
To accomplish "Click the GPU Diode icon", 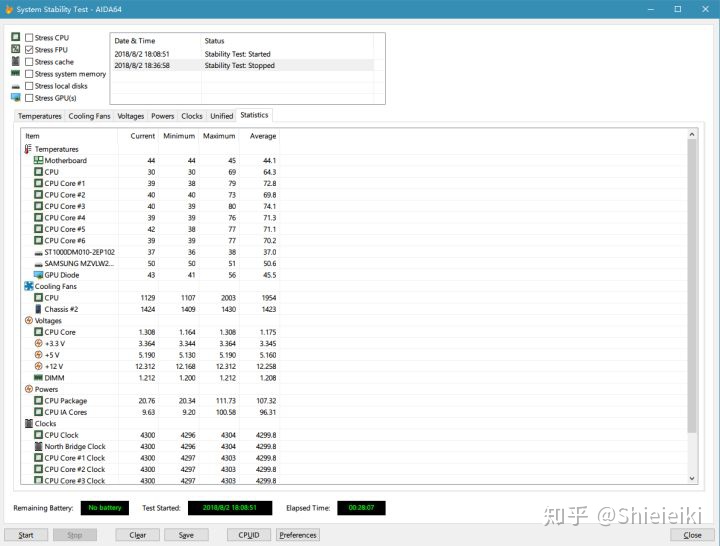I will tap(38, 275).
